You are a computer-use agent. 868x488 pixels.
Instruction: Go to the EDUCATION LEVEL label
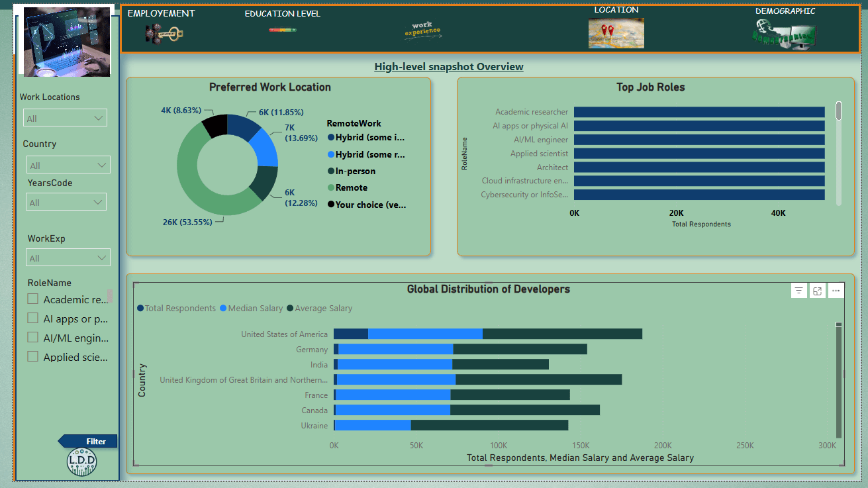[x=283, y=14]
